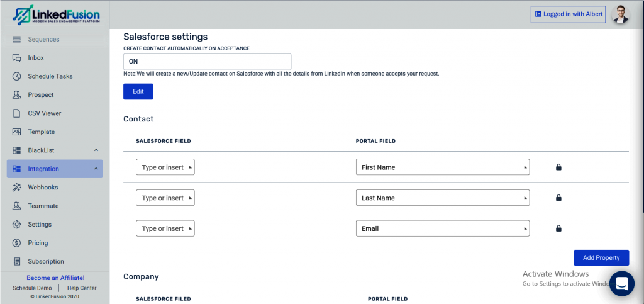Click the LinkedFusion logo
644x304 pixels.
coord(56,14)
